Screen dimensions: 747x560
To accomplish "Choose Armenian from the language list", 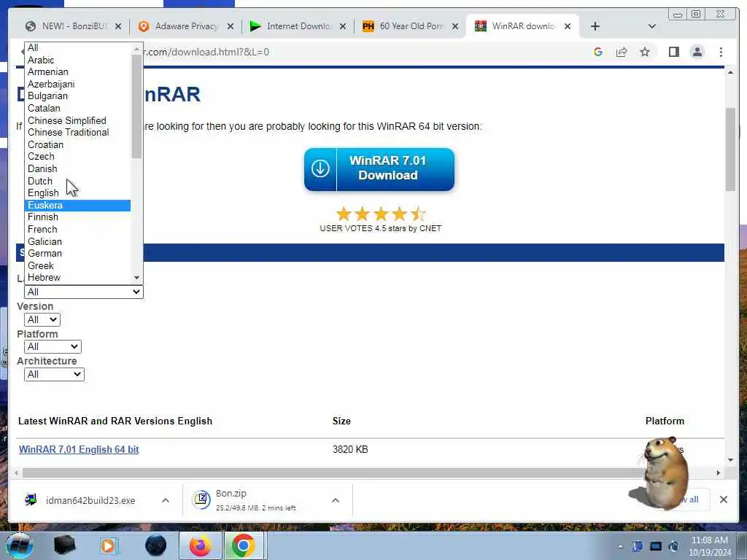I will tap(77, 72).
